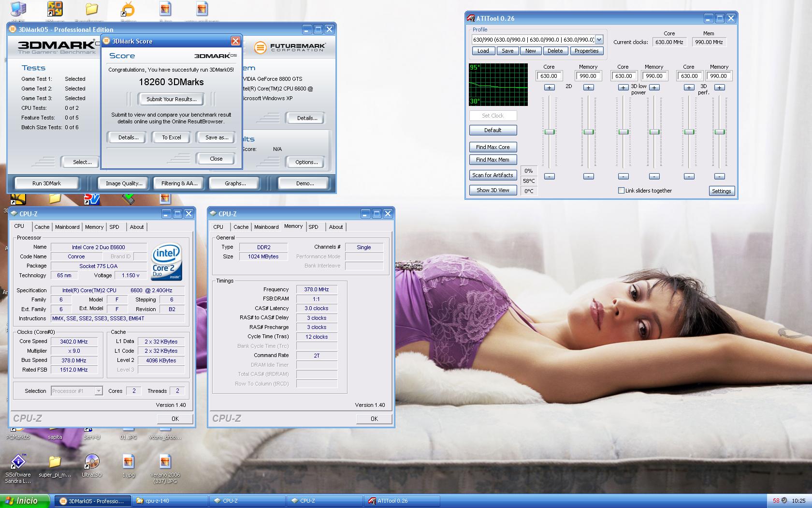This screenshot has height=508, width=812.
Task: Enable Link sliders together checkbox
Action: (621, 191)
